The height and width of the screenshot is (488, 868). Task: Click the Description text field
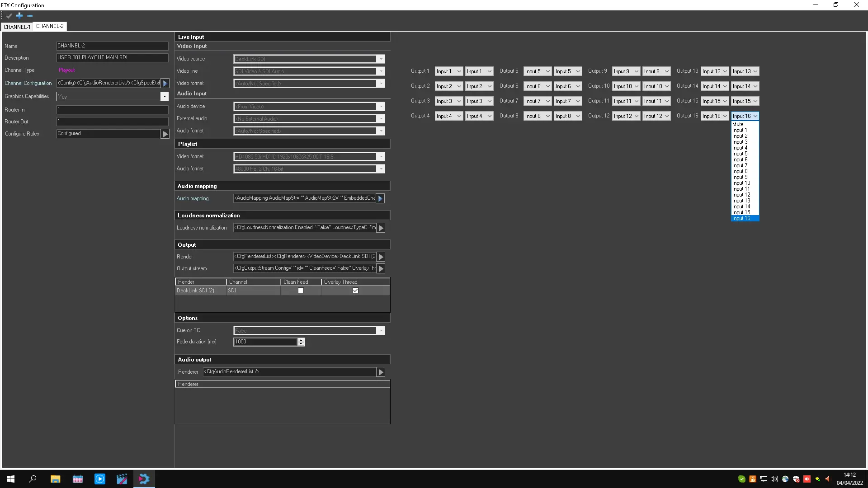coord(112,58)
